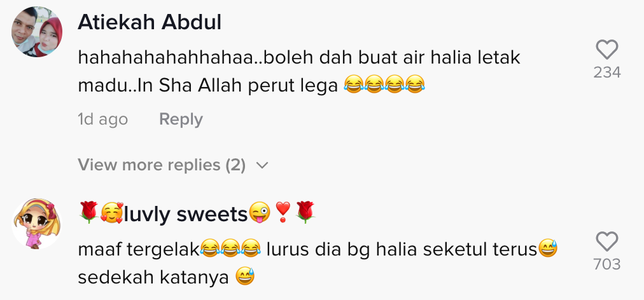Click the 703 like count
The image size is (644, 300).
(x=606, y=264)
